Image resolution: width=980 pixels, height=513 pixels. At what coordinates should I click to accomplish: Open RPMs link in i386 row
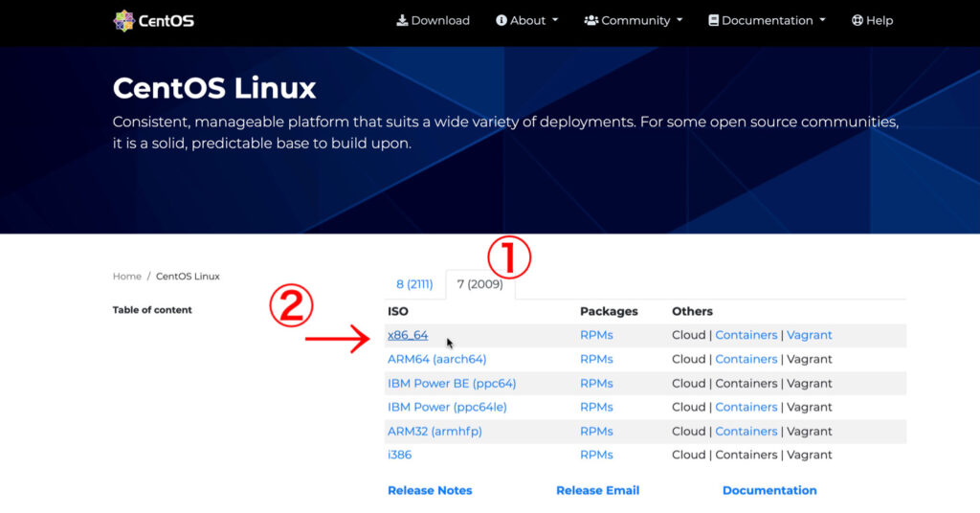coord(596,455)
